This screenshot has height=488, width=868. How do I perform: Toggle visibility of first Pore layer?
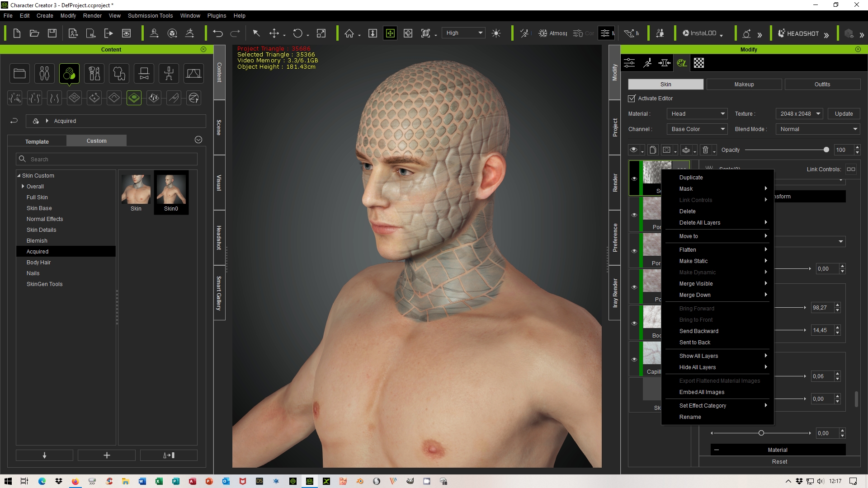pos(634,215)
